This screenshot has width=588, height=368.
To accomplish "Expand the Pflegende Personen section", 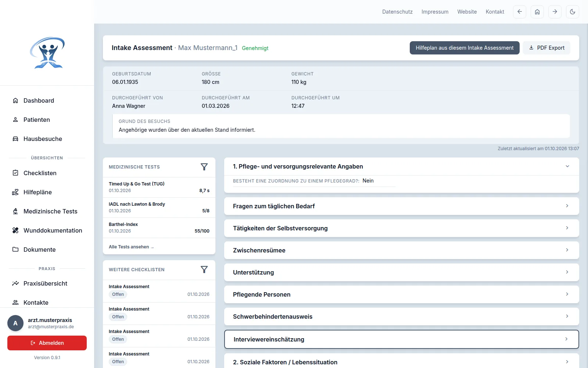I will 401,294.
